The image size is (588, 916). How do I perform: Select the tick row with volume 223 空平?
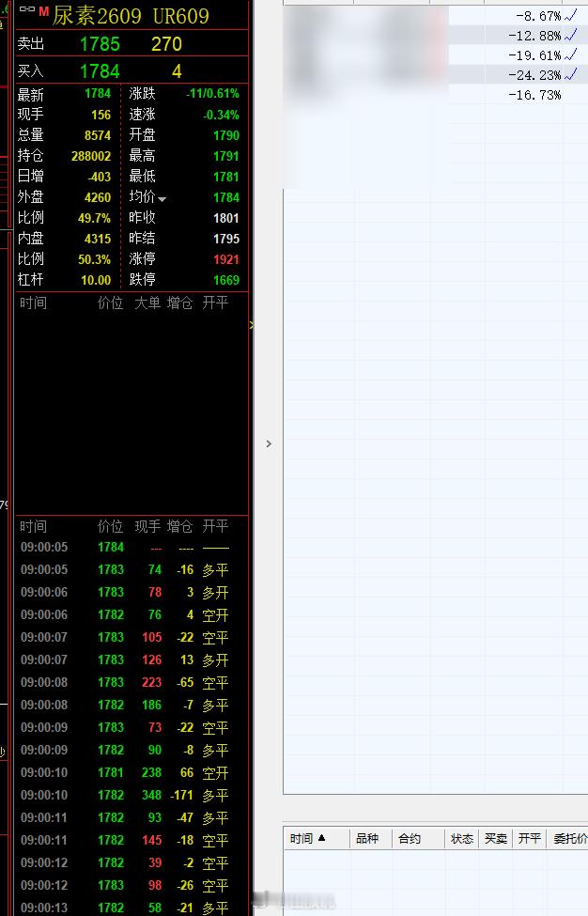(132, 682)
